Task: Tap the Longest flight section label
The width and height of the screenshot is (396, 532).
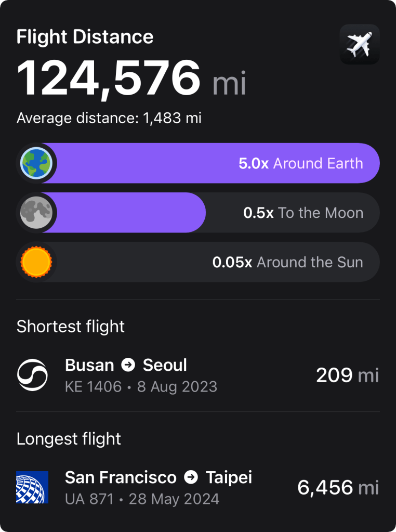Action: point(69,439)
